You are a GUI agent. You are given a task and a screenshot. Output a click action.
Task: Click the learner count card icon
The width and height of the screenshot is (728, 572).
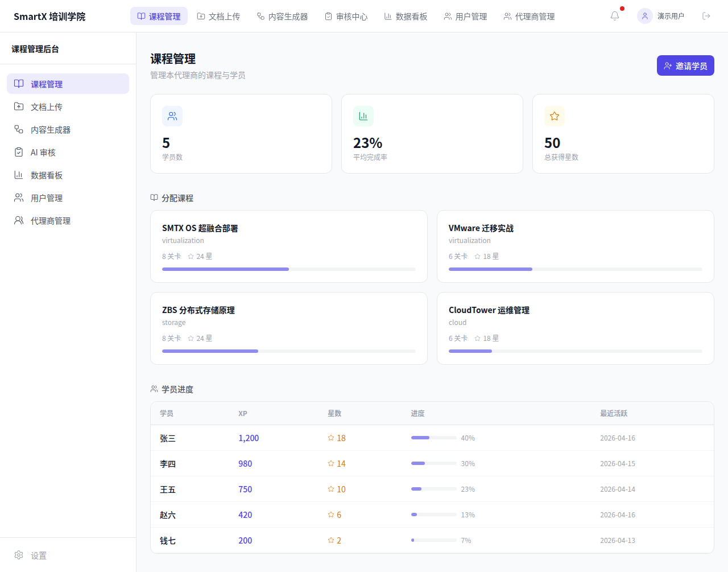[x=172, y=116]
